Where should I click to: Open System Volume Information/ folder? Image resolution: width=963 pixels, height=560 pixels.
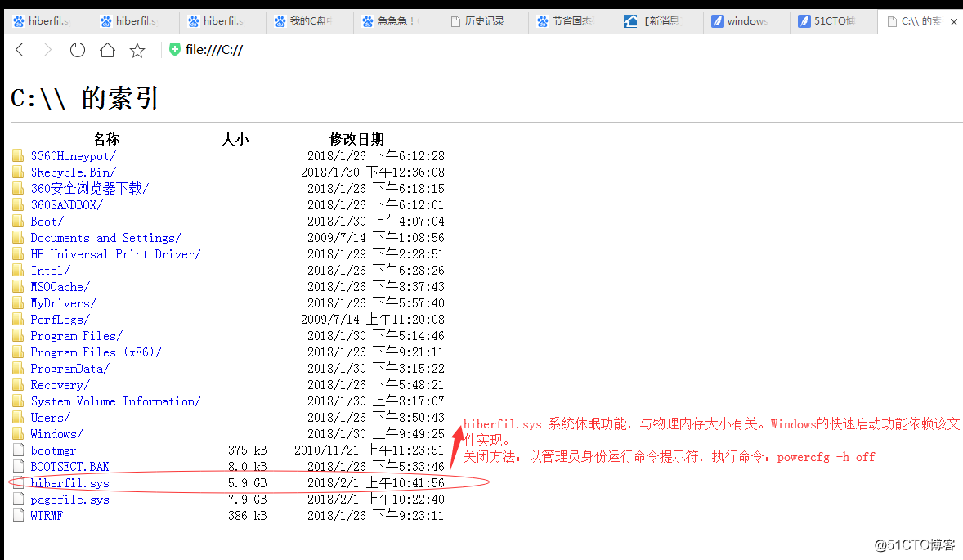(116, 401)
